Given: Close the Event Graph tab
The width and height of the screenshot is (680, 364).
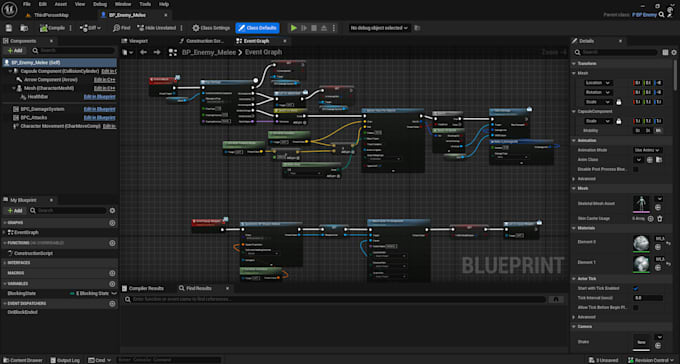Looking at the screenshot, I should click(x=285, y=41).
